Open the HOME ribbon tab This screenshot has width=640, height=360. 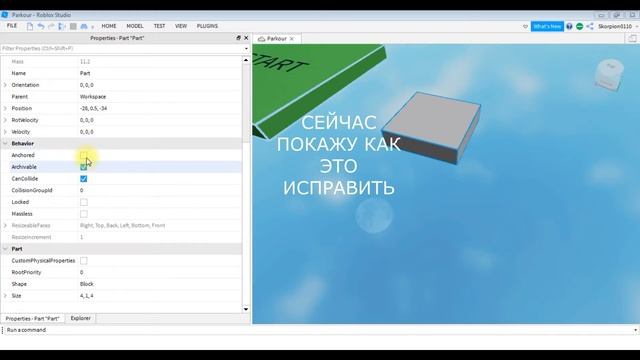pyautogui.click(x=109, y=26)
